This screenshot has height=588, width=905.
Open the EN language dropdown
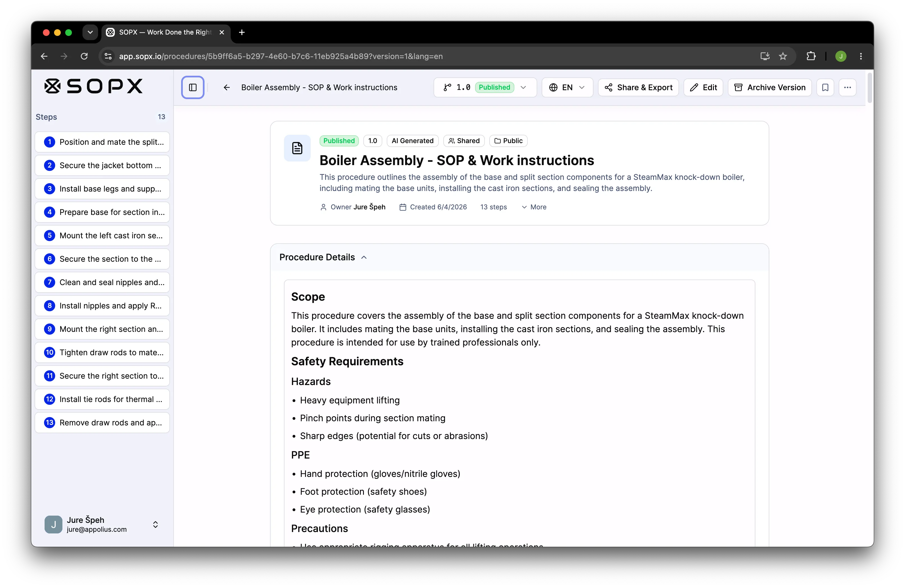(567, 87)
